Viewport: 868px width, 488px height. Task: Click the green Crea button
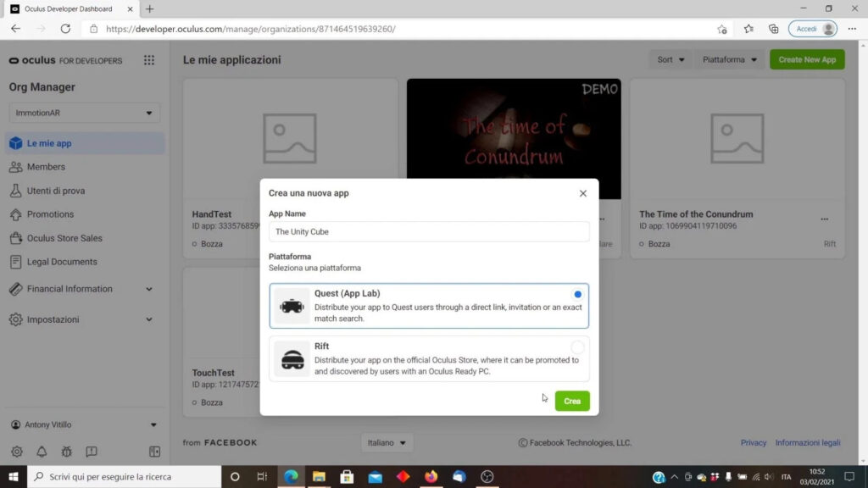[x=572, y=401]
